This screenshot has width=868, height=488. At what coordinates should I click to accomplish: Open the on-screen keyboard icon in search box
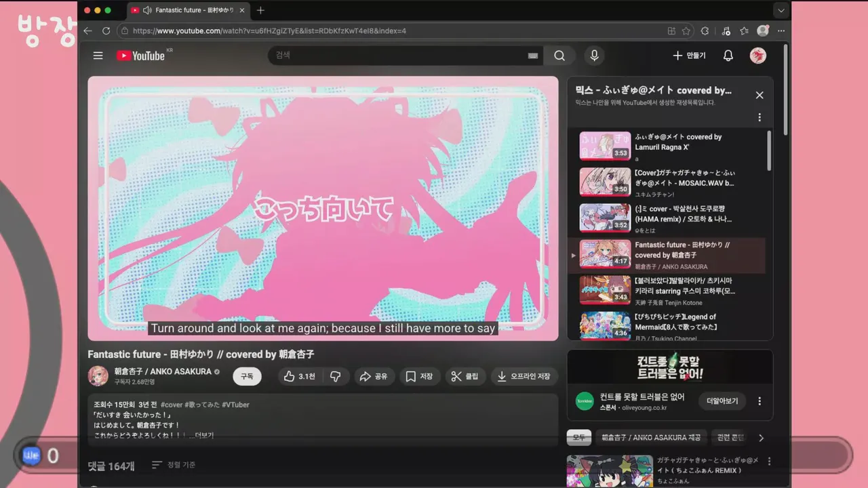(533, 56)
